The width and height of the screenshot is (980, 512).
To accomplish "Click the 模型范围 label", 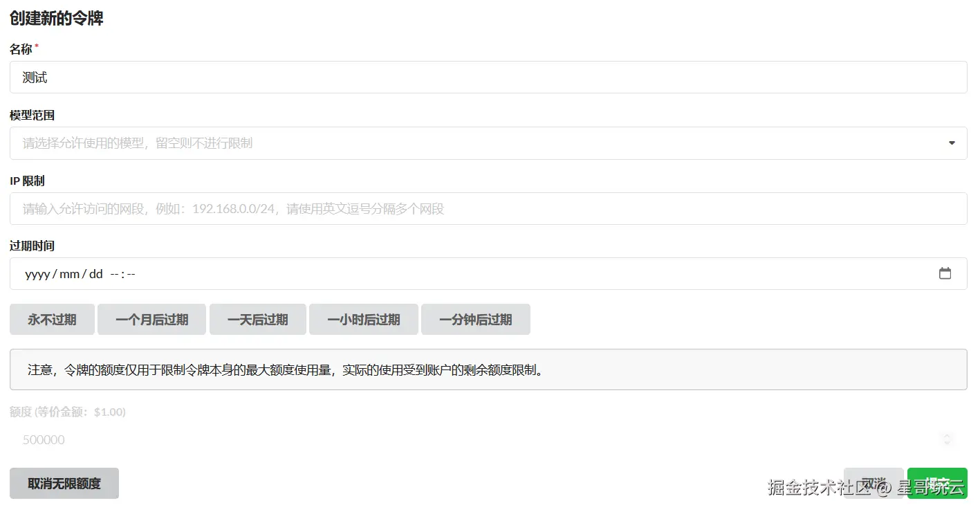I will [33, 116].
